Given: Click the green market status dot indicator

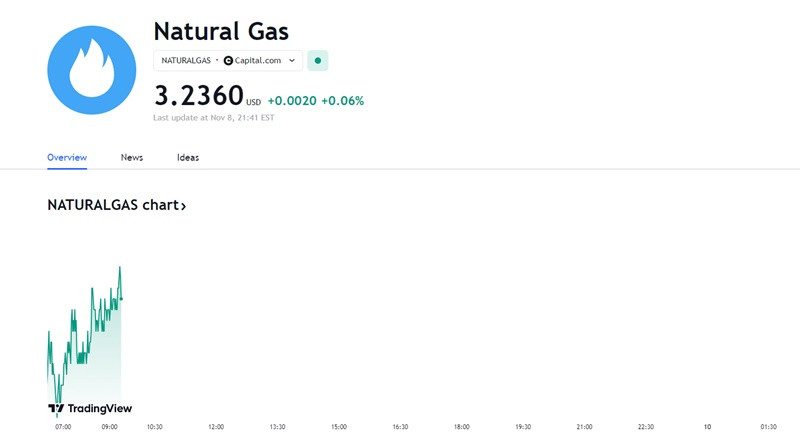Looking at the screenshot, I should pos(317,61).
